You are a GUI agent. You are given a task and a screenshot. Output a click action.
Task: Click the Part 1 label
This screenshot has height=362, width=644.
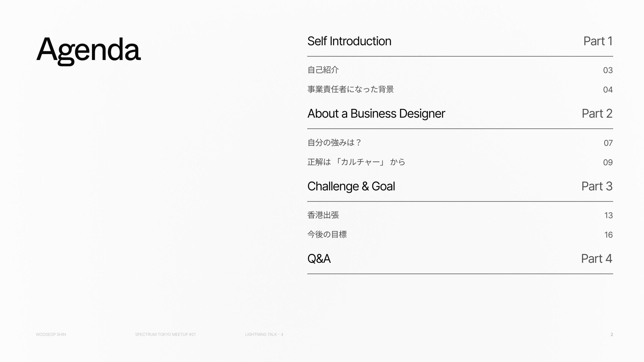coord(598,41)
